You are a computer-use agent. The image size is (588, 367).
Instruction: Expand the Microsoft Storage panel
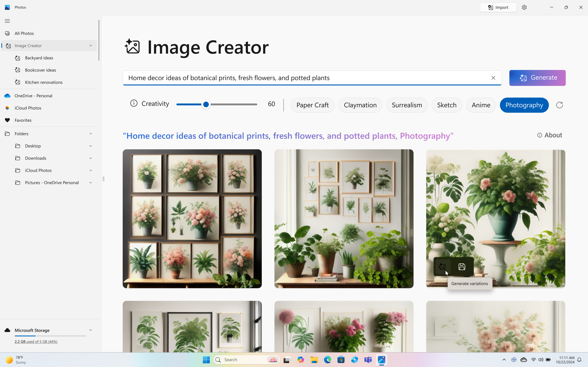click(x=90, y=330)
